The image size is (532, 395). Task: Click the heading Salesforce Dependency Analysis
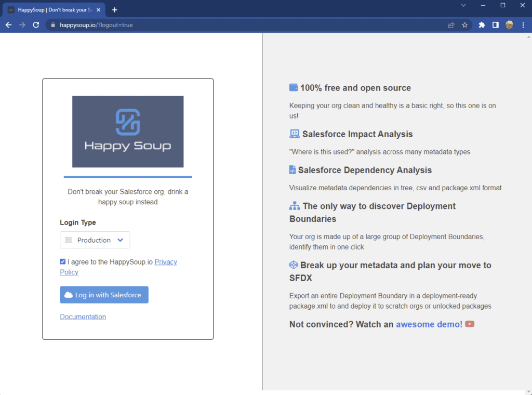click(x=365, y=170)
